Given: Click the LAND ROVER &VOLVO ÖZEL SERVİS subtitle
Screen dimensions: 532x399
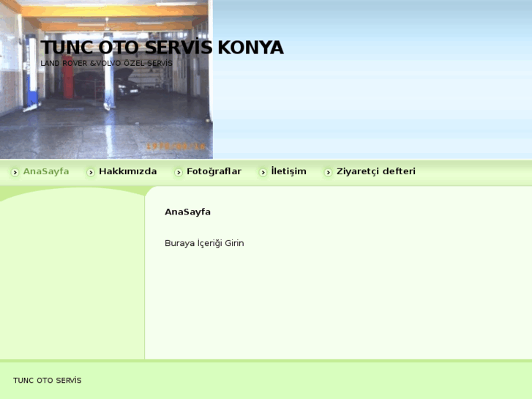Looking at the screenshot, I should point(106,64).
